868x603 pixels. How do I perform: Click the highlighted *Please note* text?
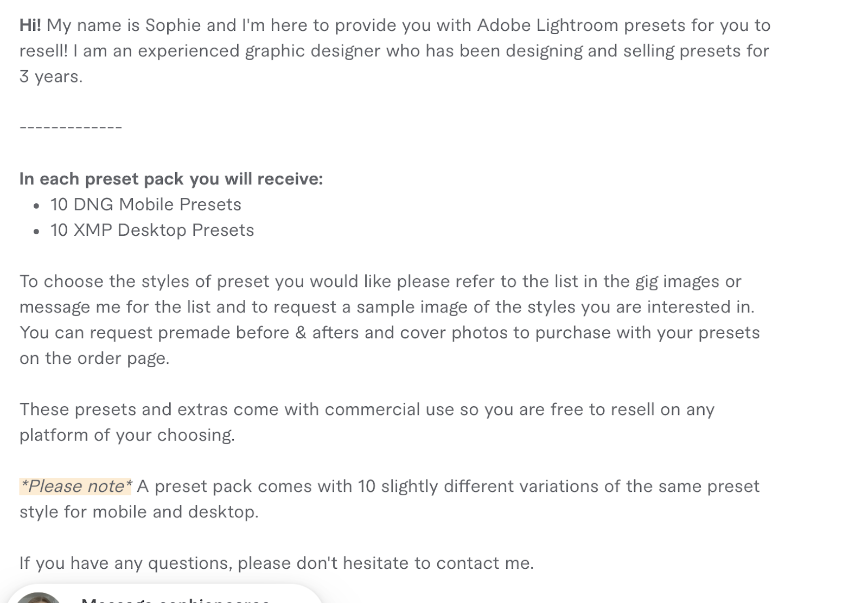[x=75, y=486]
